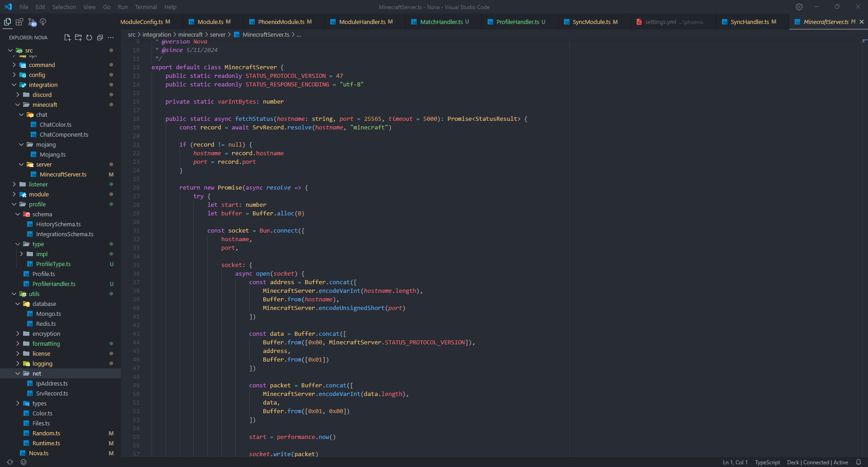Click the database folder icon
868x467 pixels.
pos(26,304)
